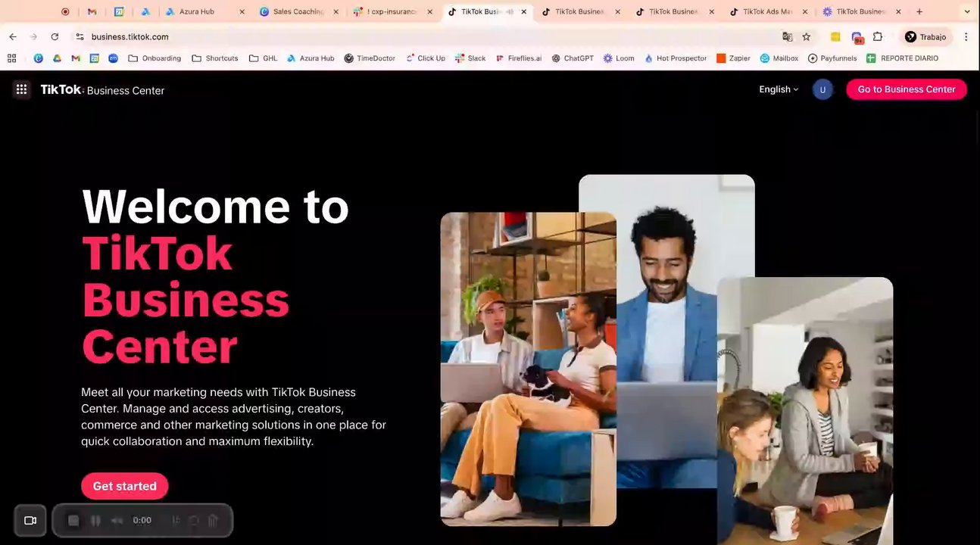This screenshot has height=545, width=980.
Task: Open the Trabajo profile menu
Action: 925,36
